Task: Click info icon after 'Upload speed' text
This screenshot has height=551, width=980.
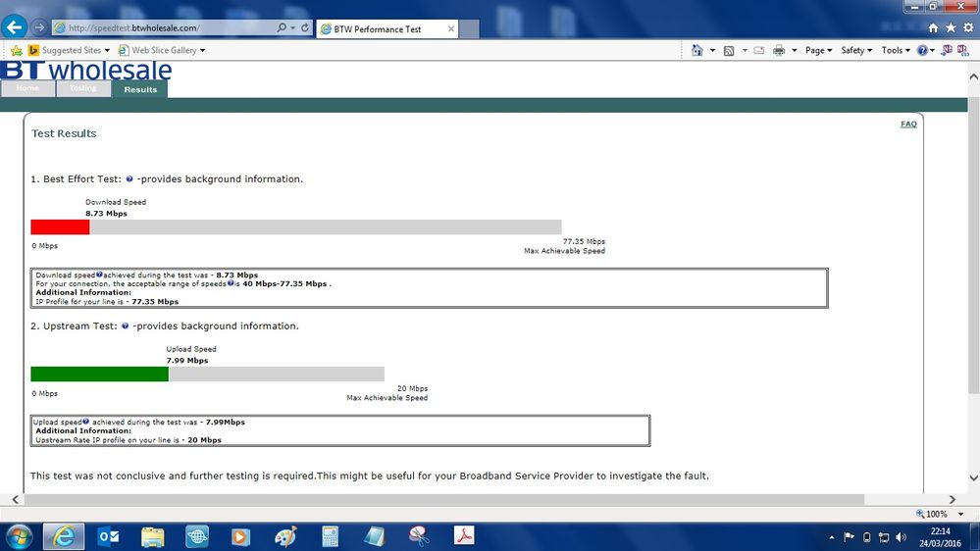Action: point(85,422)
